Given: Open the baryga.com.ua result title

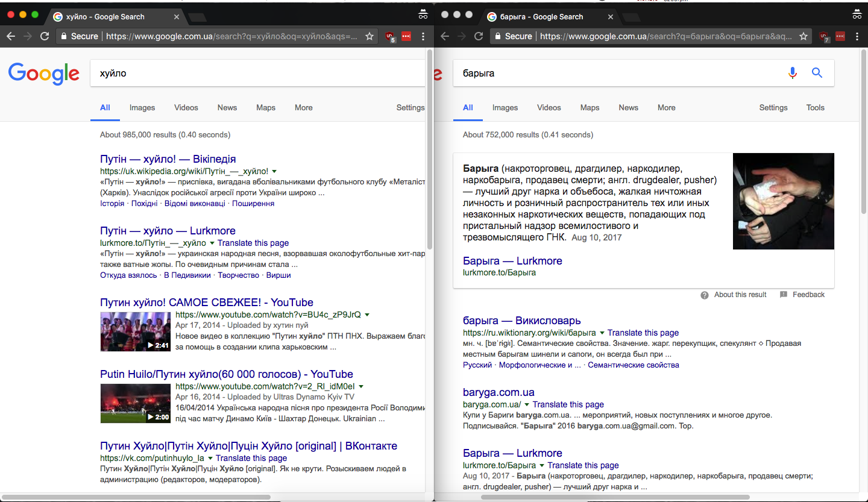Looking at the screenshot, I should point(498,392).
